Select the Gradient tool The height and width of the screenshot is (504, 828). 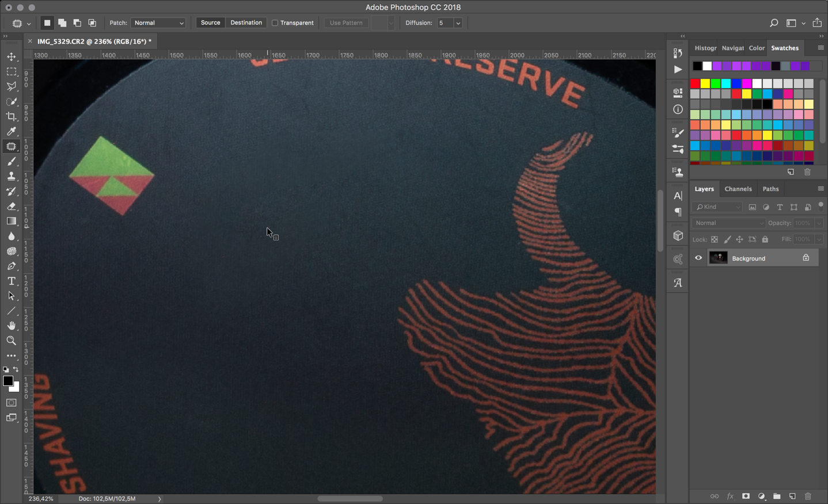(12, 222)
